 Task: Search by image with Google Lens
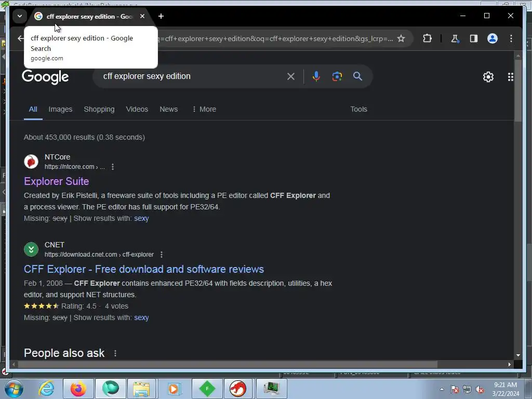pos(337,76)
